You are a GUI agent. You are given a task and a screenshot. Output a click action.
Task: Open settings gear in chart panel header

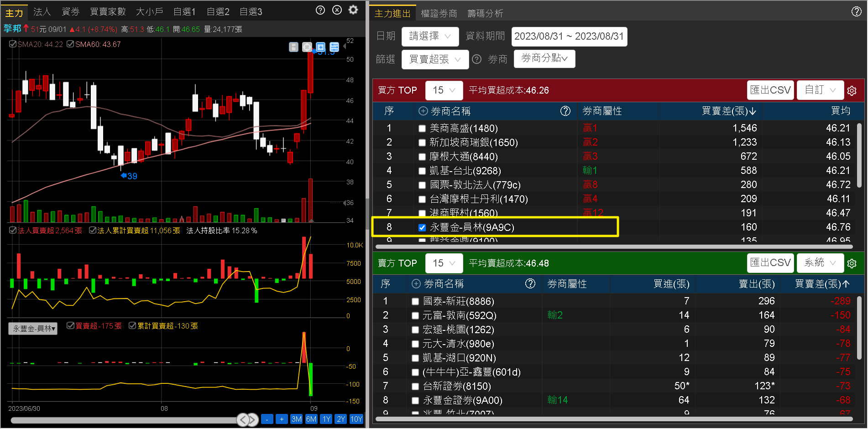353,10
